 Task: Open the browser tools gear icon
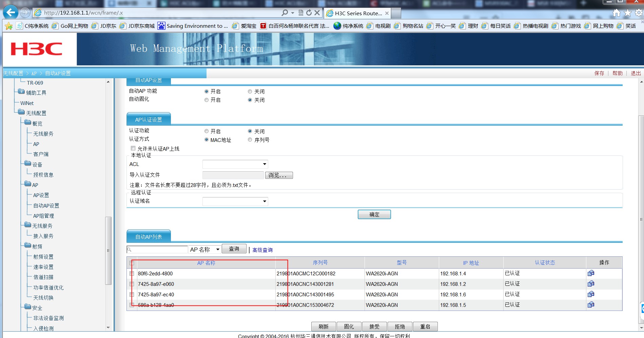pyautogui.click(x=639, y=13)
